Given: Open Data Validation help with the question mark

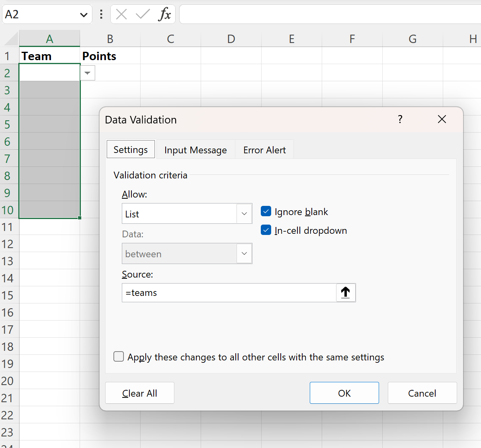Looking at the screenshot, I should coord(400,119).
